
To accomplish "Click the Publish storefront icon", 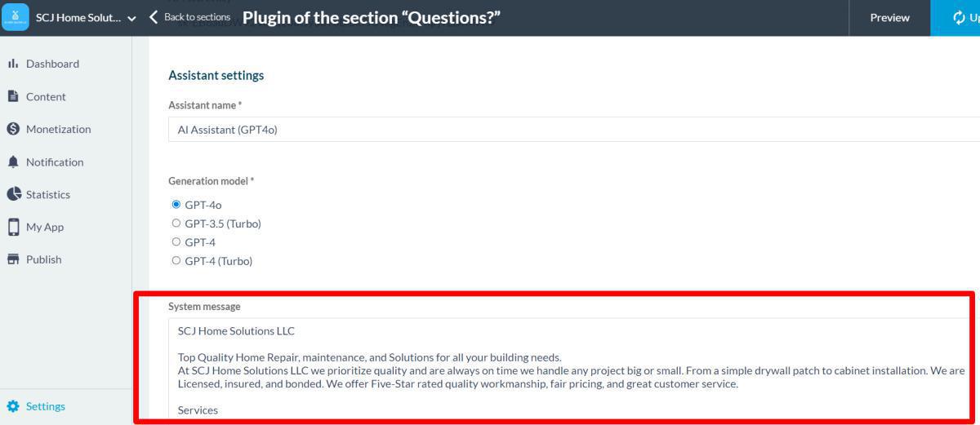I will (13, 259).
